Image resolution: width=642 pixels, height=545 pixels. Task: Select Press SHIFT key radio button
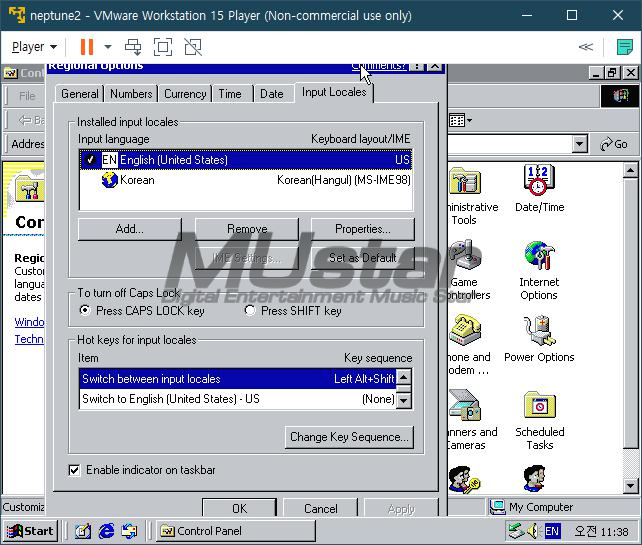[x=250, y=310]
